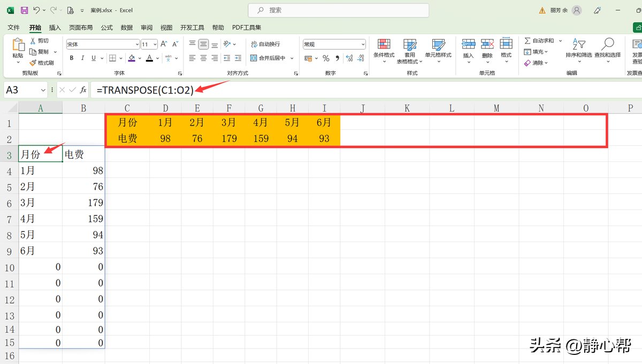Apply Bold formatting
Screen dimensions: 642x364
[71, 58]
